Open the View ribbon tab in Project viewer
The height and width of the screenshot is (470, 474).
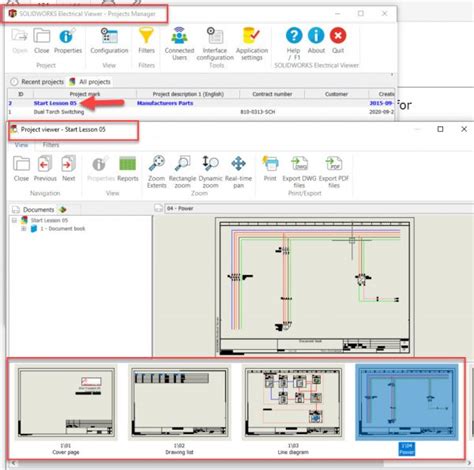point(21,145)
